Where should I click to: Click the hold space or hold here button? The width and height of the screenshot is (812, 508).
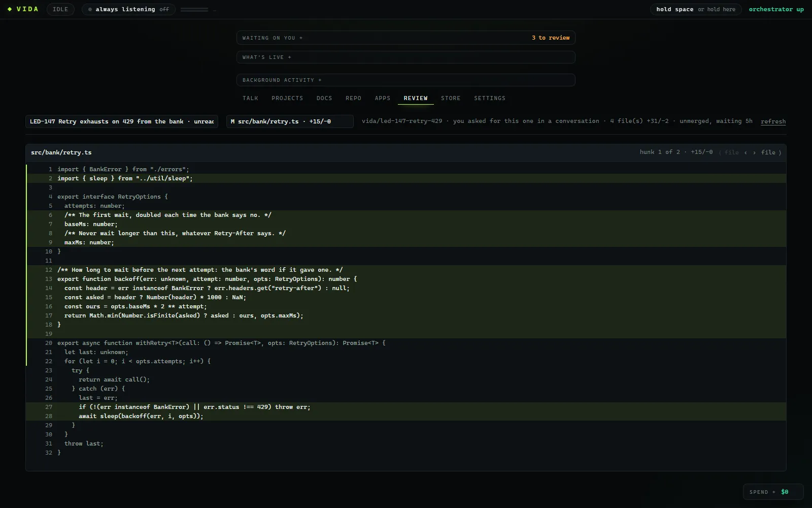tap(696, 9)
